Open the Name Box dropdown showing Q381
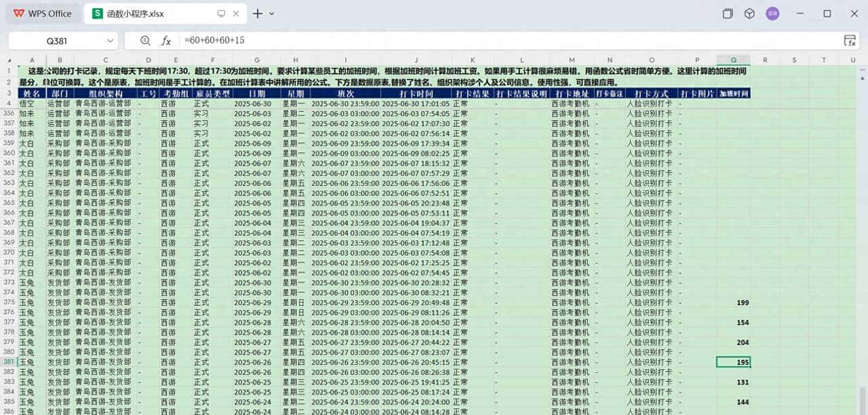Viewport: 868px width, 415px height. pos(111,40)
